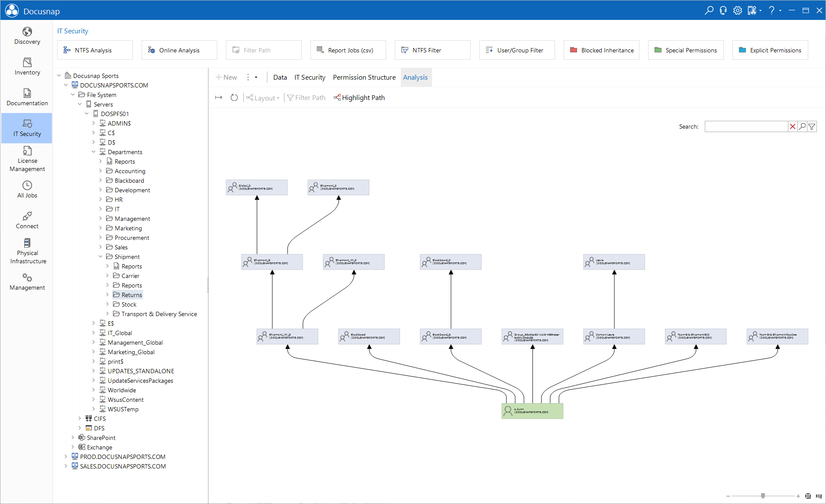Click the Global_D group node
The width and height of the screenshot is (826, 504).
coord(257,187)
